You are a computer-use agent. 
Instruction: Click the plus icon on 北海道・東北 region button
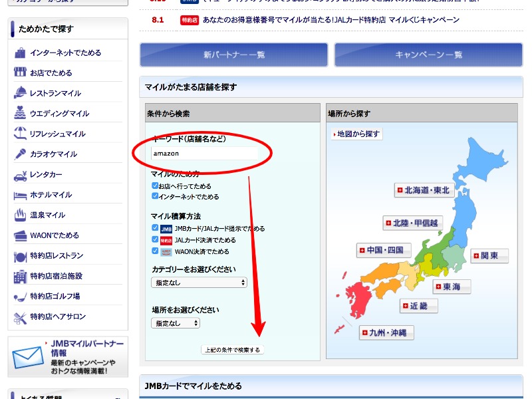pos(400,190)
